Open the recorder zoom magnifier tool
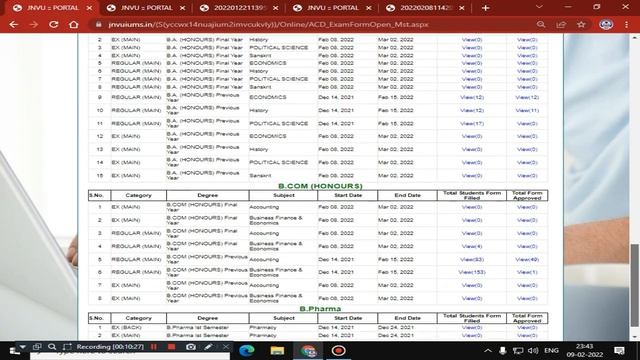This screenshot has width=640, height=360. coord(52,347)
